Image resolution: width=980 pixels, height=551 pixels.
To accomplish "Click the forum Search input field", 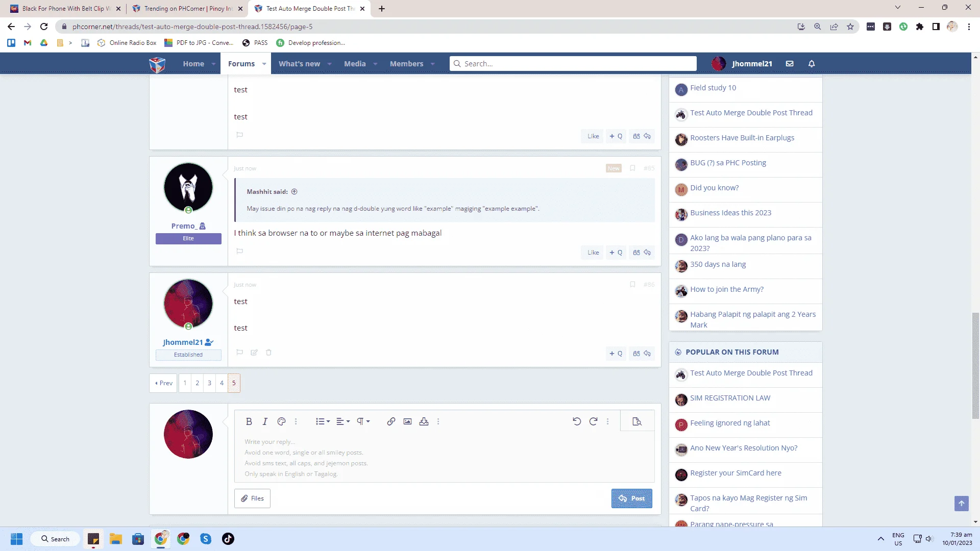I will click(573, 64).
